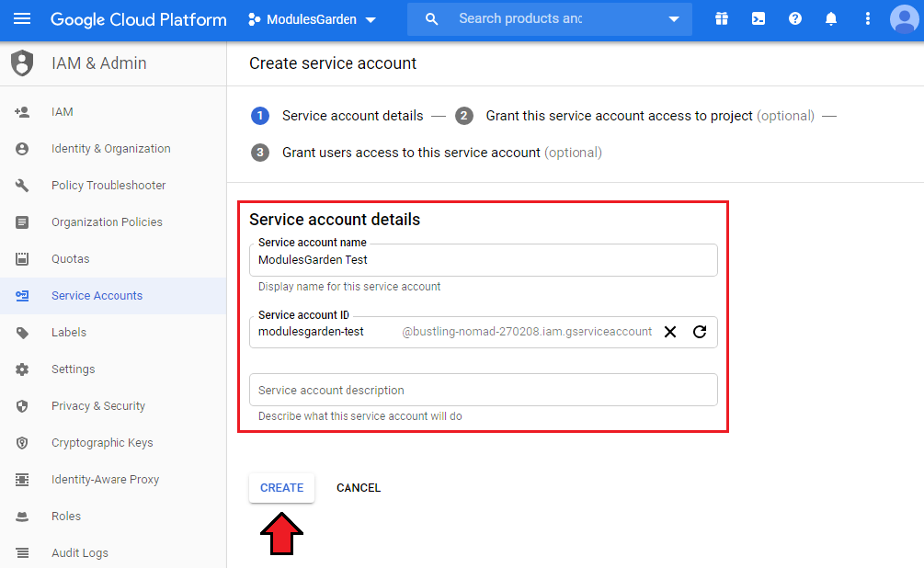Clear the service account ID with X
Viewport: 924px width, 568px height.
click(670, 332)
